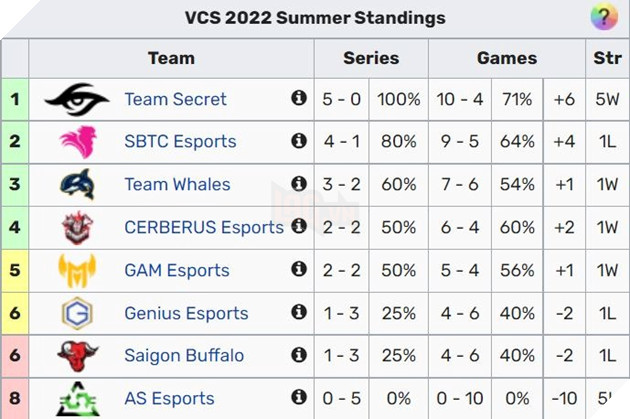Viewport: 630px width, 419px height.
Task: Click the Team Secret logo
Action: pyautogui.click(x=77, y=99)
